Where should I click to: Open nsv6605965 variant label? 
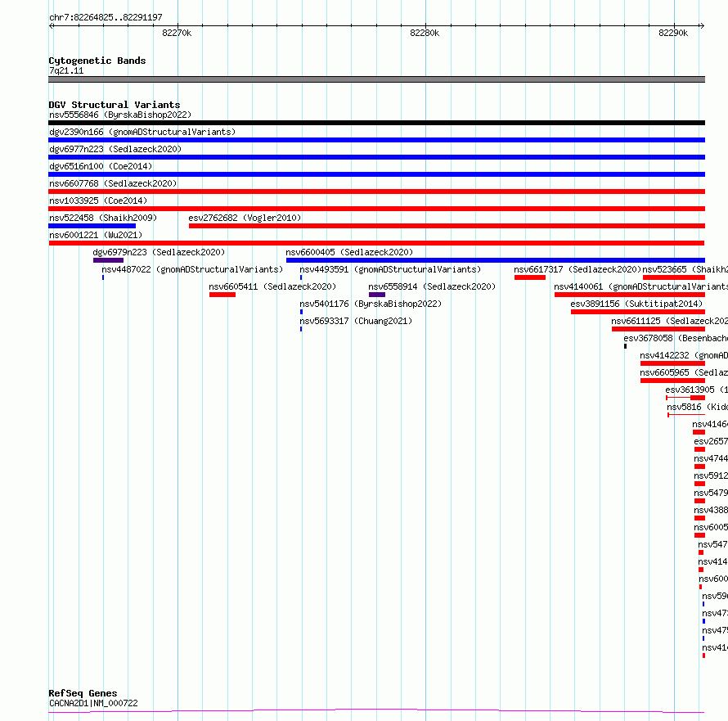[684, 372]
